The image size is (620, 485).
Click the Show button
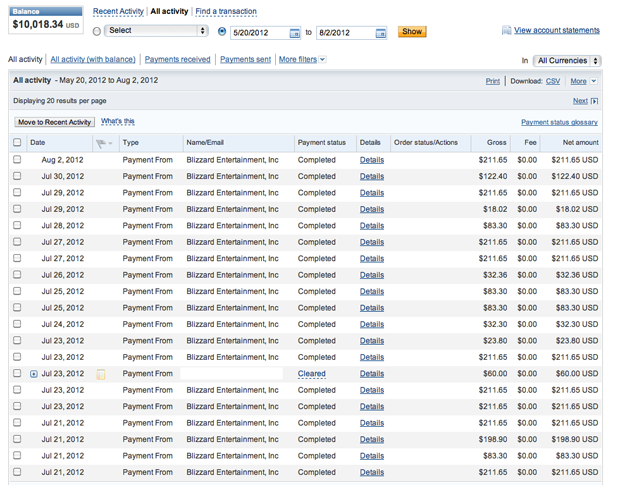click(x=412, y=32)
